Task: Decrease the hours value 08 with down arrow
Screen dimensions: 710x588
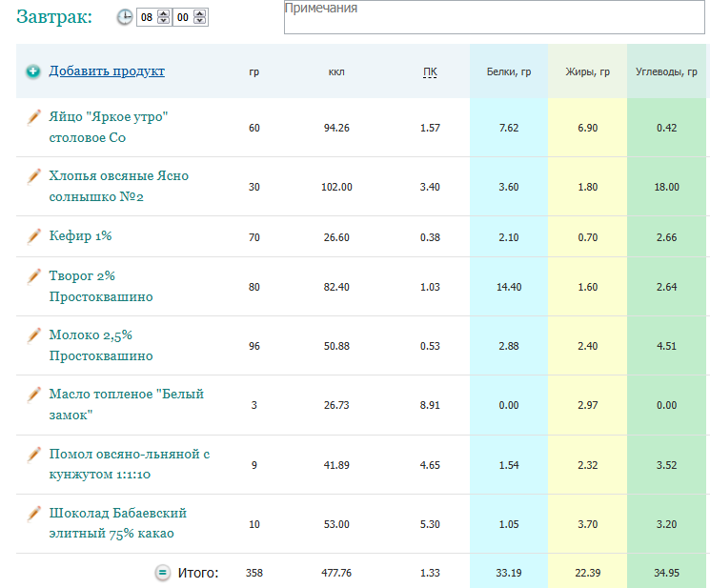Action: (x=164, y=21)
